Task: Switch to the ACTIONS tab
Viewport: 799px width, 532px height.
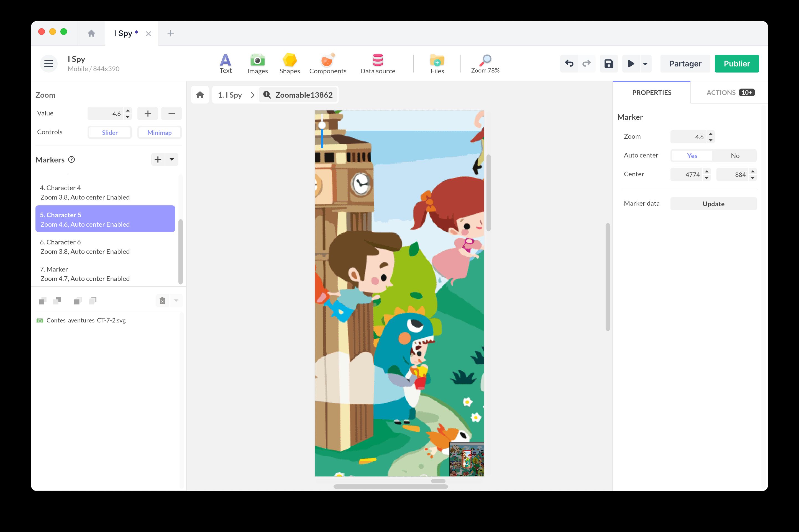Action: click(729, 92)
